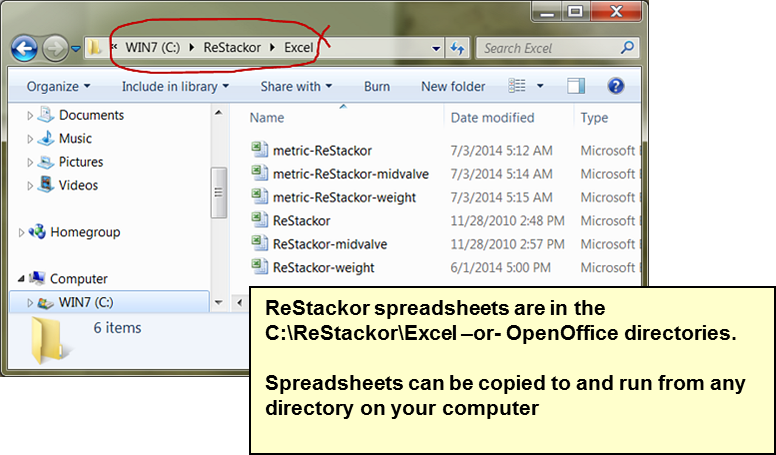Open the recent pages dropdown arrow
This screenshot has height=455, width=776.
76,49
